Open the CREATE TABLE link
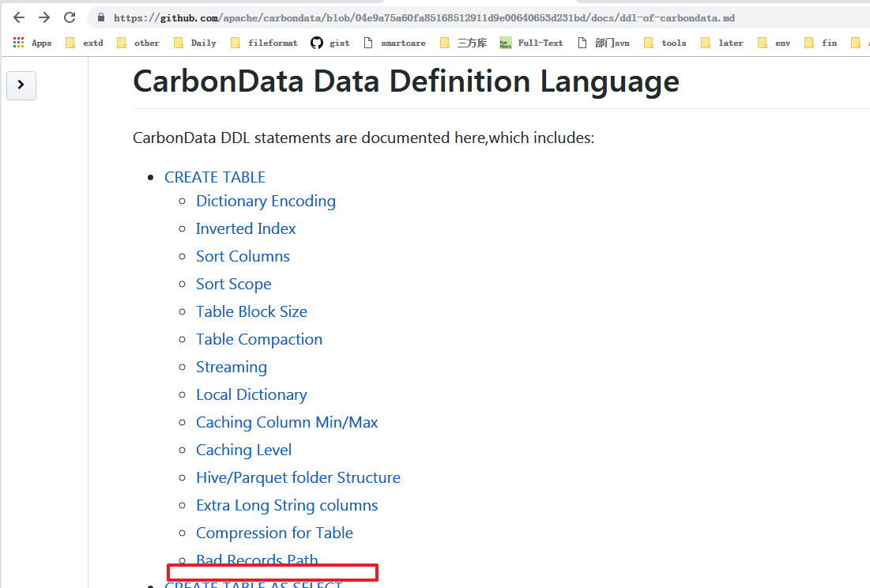The height and width of the screenshot is (588, 870). pos(215,178)
